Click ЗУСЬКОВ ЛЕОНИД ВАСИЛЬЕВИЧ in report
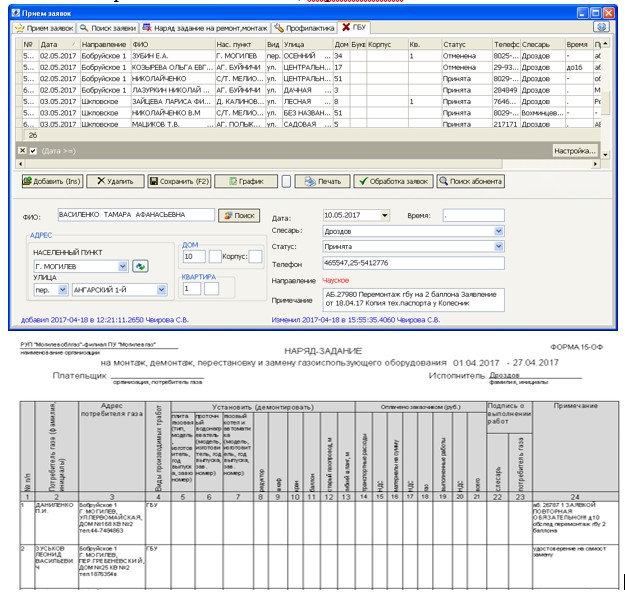 point(54,557)
